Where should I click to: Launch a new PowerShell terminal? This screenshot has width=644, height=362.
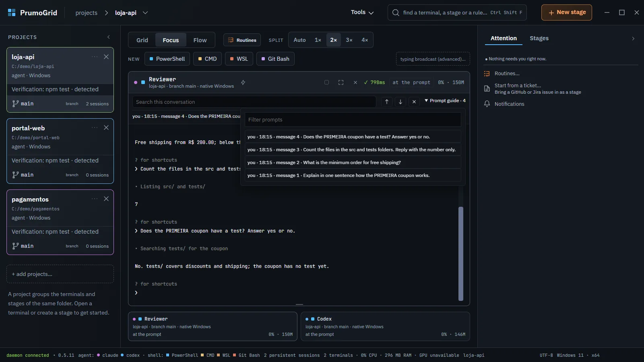[167, 59]
